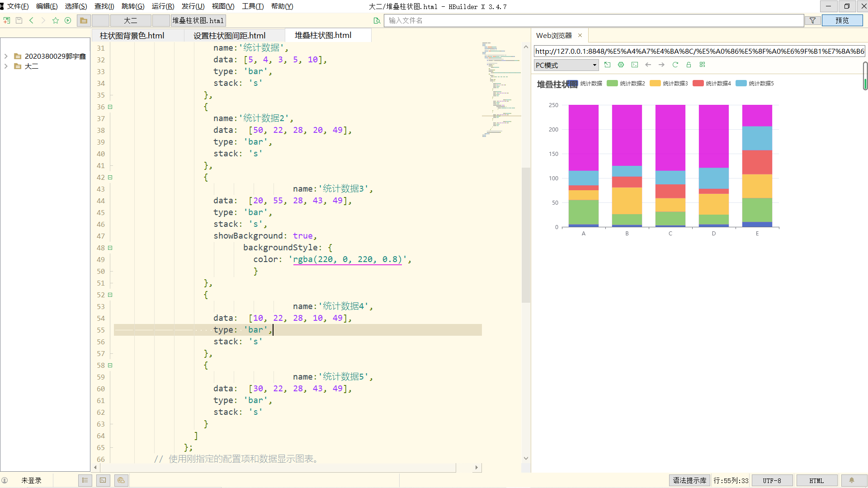Toggle legend item 统计数据2
868x488 pixels.
[x=626, y=83]
